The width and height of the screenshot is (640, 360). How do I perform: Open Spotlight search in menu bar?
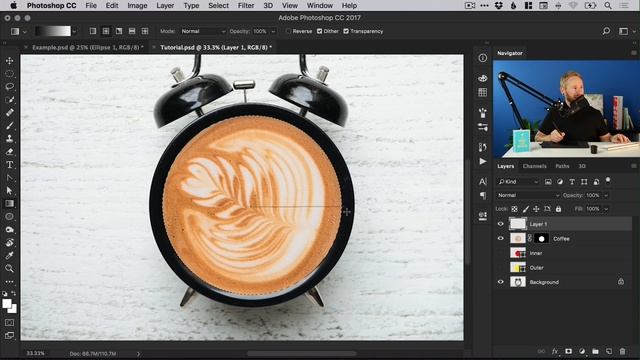click(x=608, y=6)
